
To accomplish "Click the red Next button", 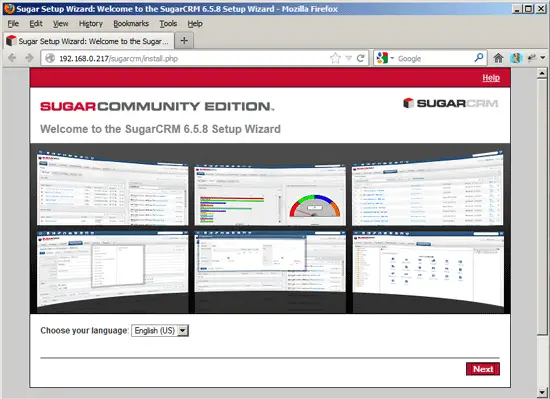I will [x=483, y=369].
